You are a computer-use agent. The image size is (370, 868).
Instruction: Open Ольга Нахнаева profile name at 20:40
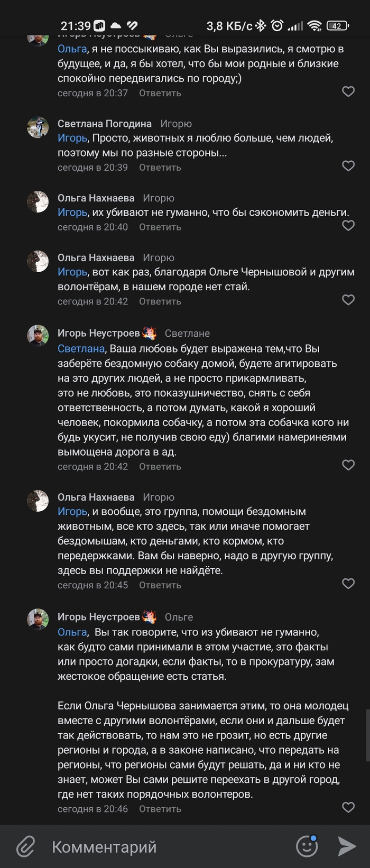click(96, 198)
